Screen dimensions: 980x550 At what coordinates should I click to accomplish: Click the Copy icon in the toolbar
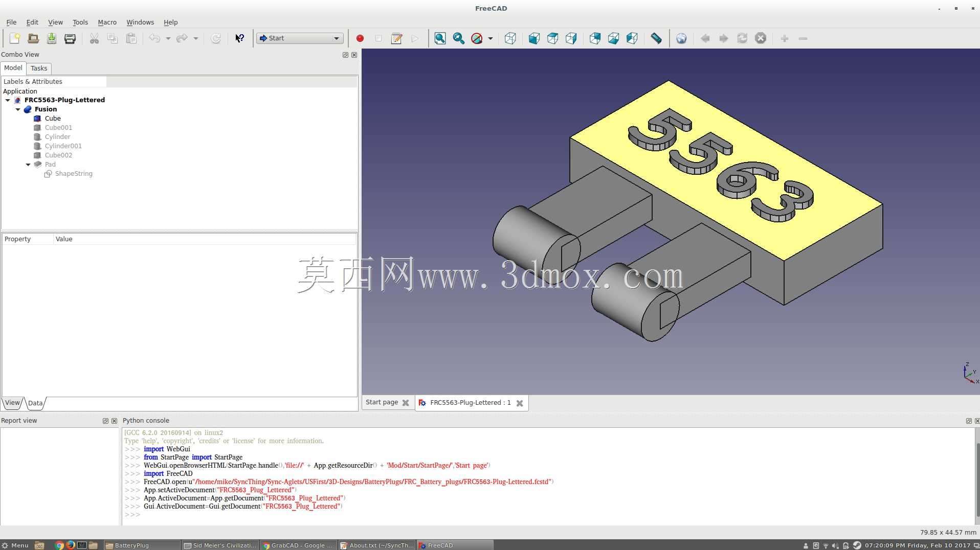(x=113, y=38)
